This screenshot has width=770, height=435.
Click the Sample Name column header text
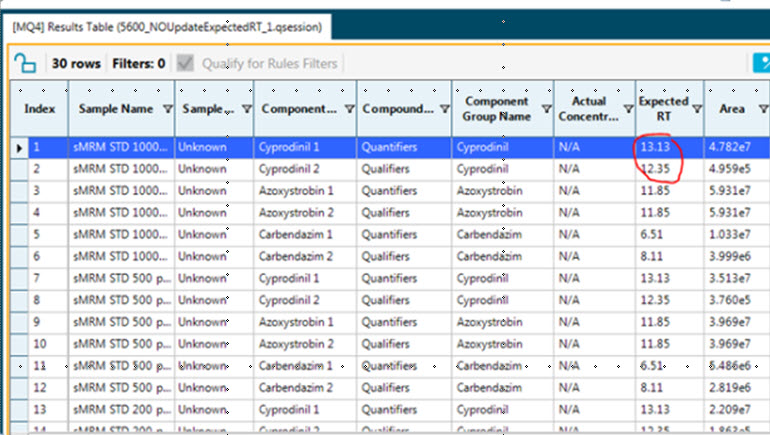click(116, 109)
